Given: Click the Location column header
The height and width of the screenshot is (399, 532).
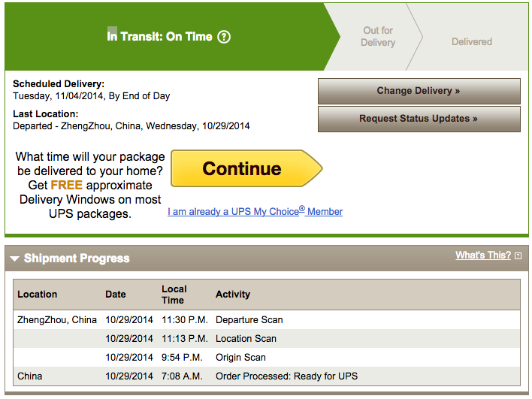Looking at the screenshot, I should pyautogui.click(x=38, y=294).
